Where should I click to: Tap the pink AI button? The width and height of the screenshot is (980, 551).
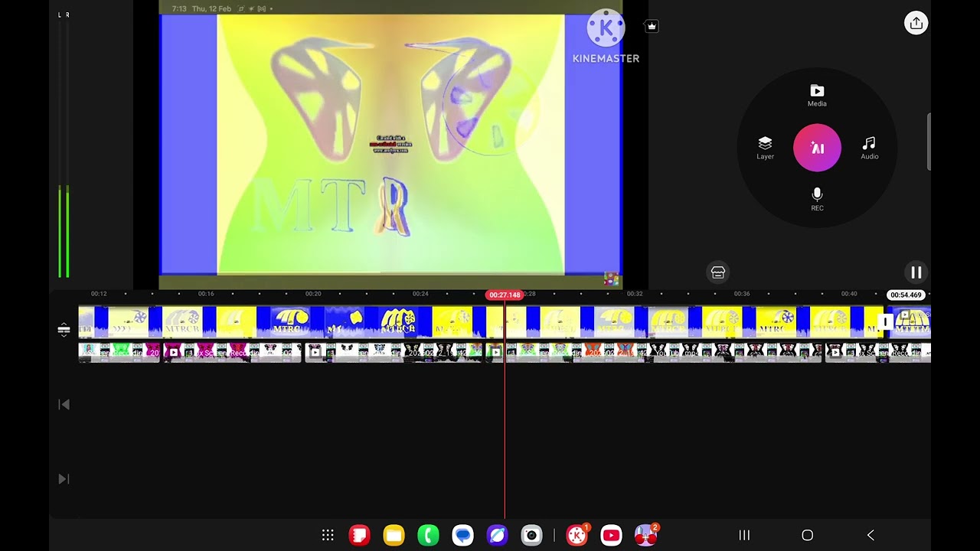817,148
